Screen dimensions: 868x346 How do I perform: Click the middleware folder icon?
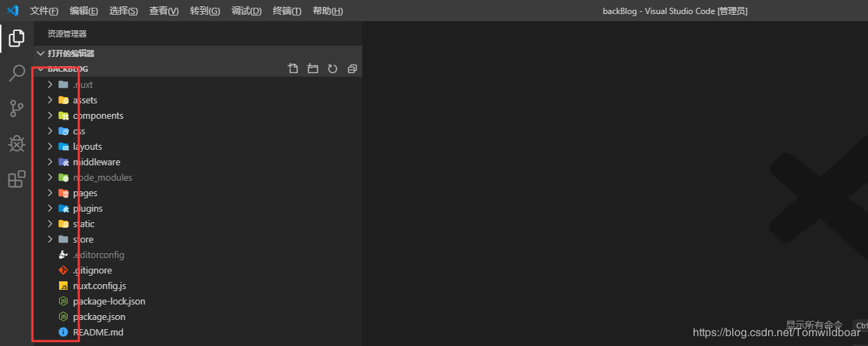click(63, 162)
